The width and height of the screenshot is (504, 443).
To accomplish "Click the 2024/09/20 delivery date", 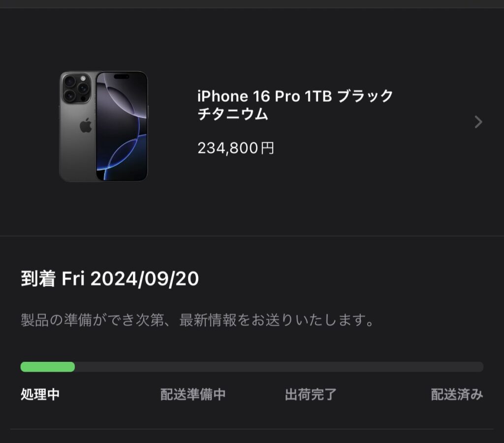I will 145,279.
